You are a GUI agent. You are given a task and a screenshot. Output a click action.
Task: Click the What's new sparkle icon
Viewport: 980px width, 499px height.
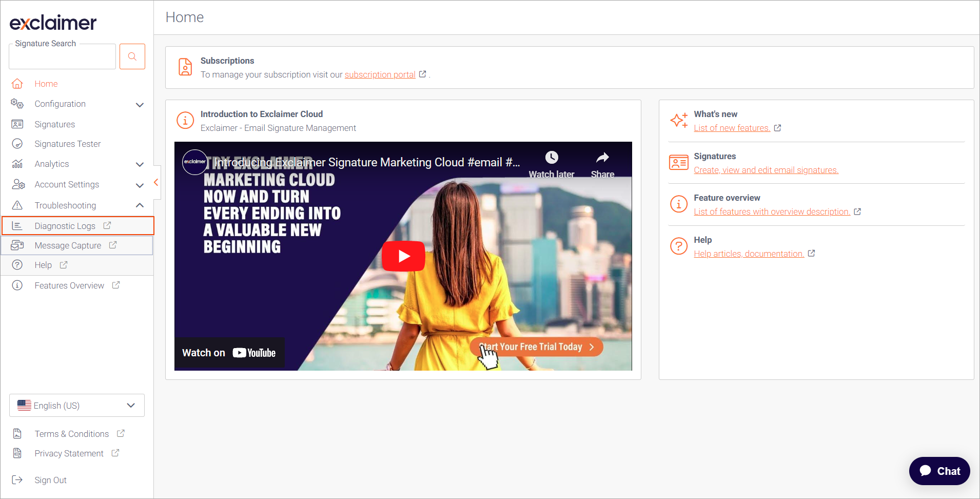(x=679, y=120)
